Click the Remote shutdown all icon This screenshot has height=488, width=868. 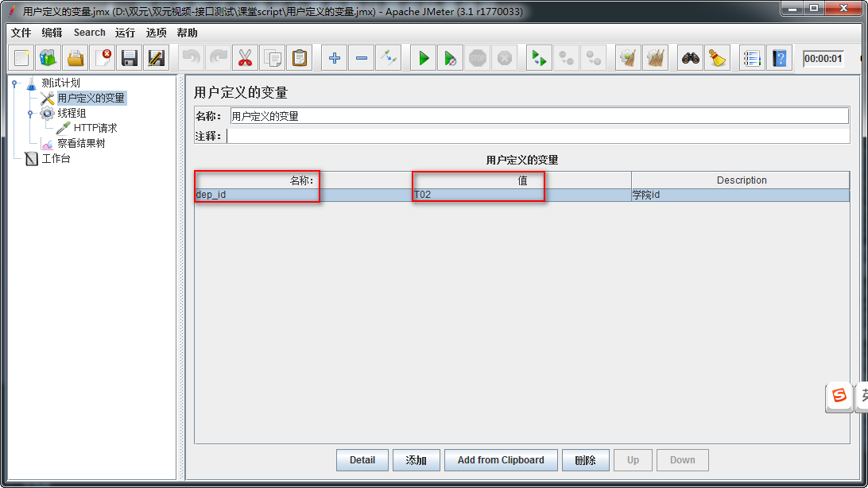point(594,58)
